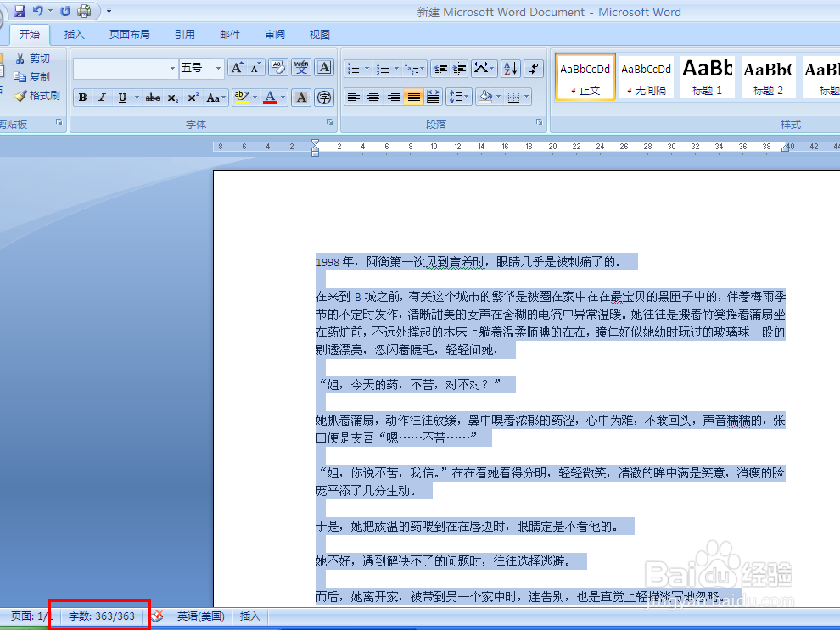Apply strikethrough to selected text
Image resolution: width=840 pixels, height=630 pixels.
click(x=153, y=96)
